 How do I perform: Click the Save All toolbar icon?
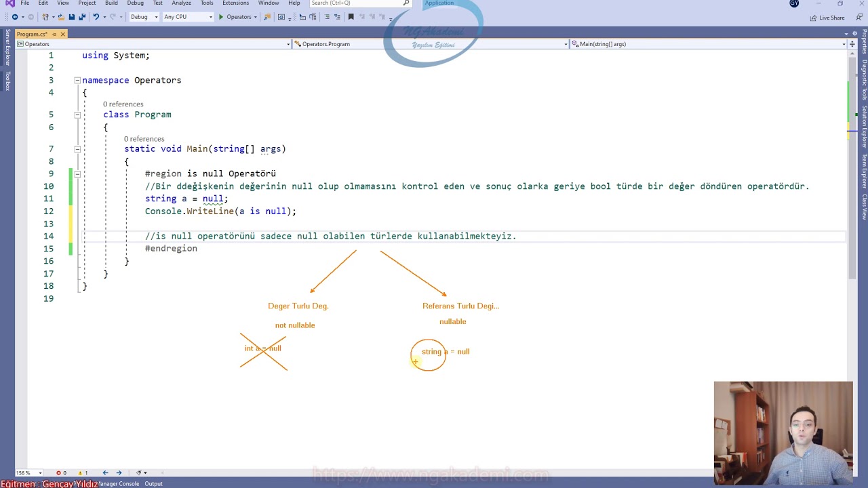coord(82,17)
